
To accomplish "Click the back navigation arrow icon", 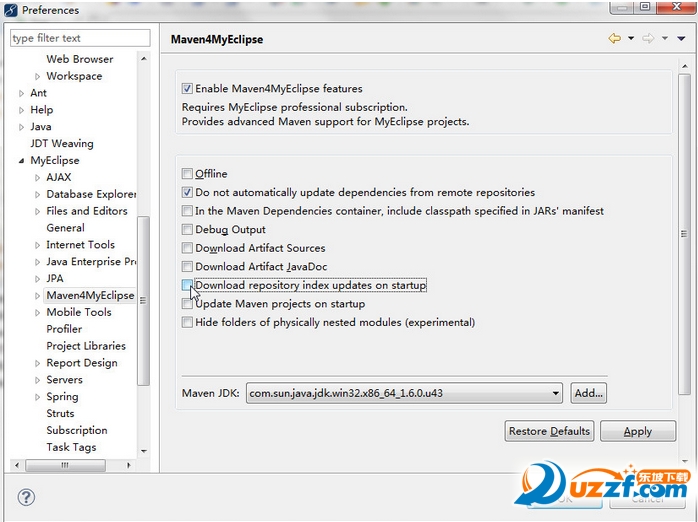I will click(614, 39).
